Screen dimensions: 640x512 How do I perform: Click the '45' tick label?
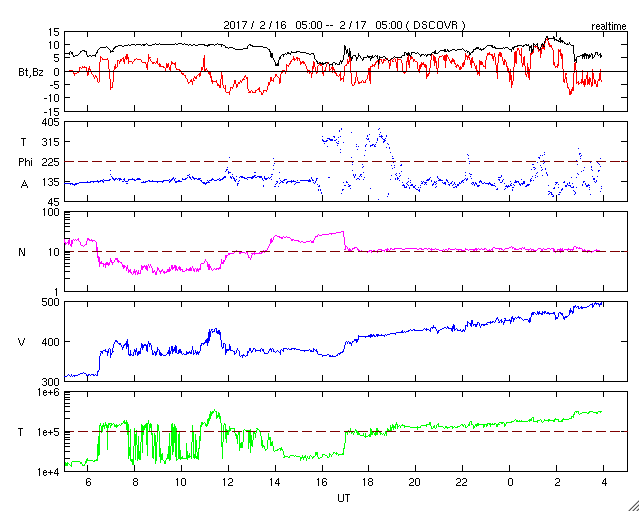53,202
